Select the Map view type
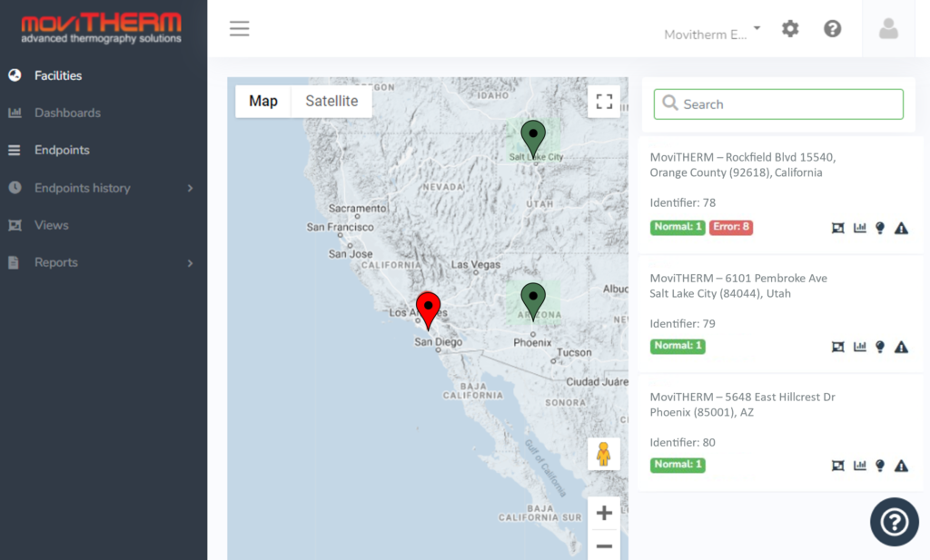 pos(263,101)
